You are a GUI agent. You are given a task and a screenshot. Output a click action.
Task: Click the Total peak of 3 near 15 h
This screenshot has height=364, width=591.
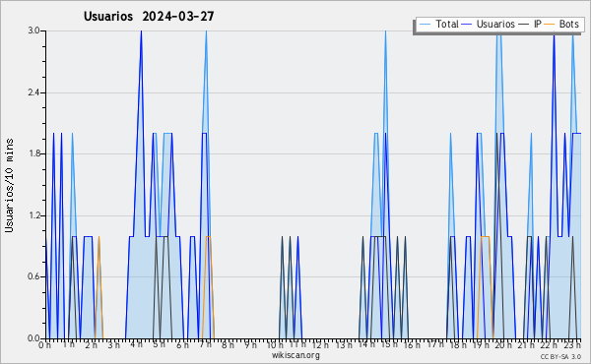[x=385, y=31]
